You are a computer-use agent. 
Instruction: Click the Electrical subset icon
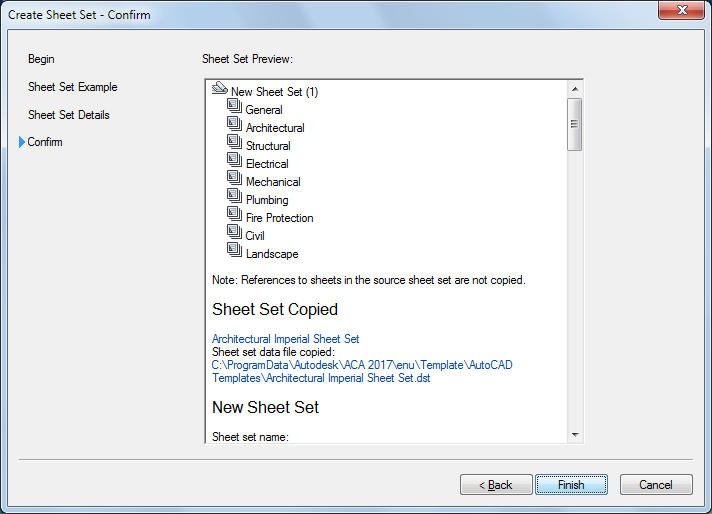(x=235, y=162)
